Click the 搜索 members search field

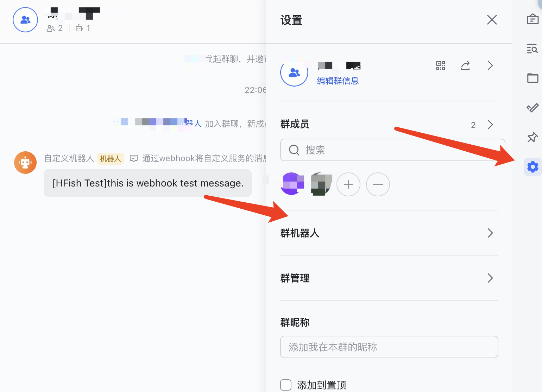pyautogui.click(x=392, y=150)
